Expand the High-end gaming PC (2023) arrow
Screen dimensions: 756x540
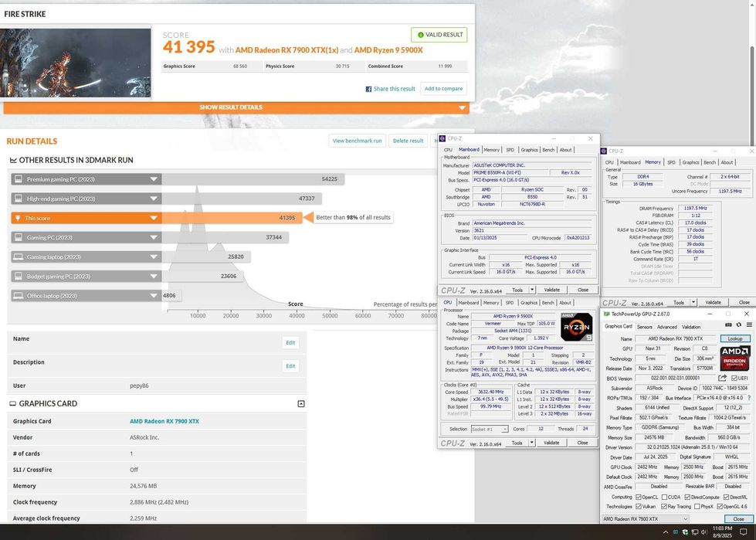154,199
